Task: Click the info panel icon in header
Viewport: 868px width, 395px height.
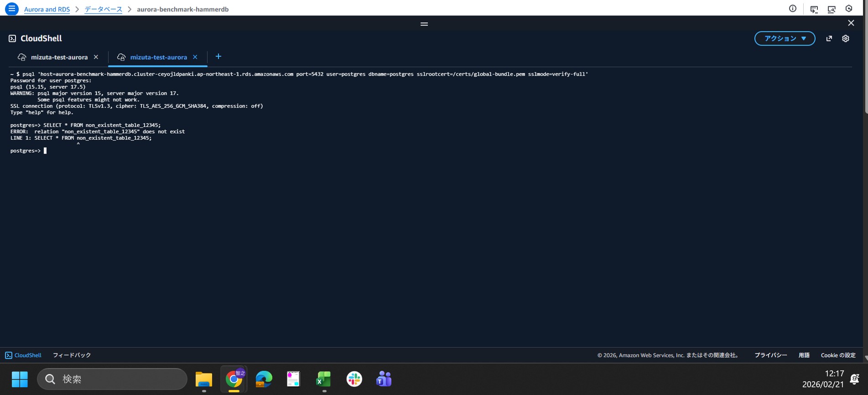Action: click(792, 9)
